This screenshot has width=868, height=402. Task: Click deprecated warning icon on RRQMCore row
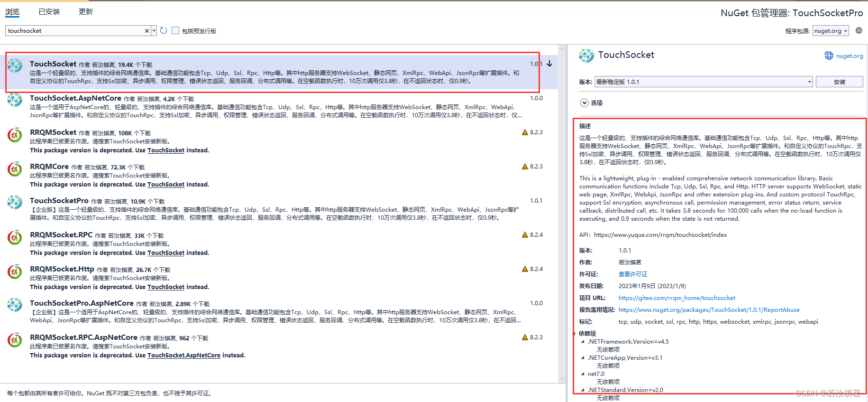coord(525,167)
